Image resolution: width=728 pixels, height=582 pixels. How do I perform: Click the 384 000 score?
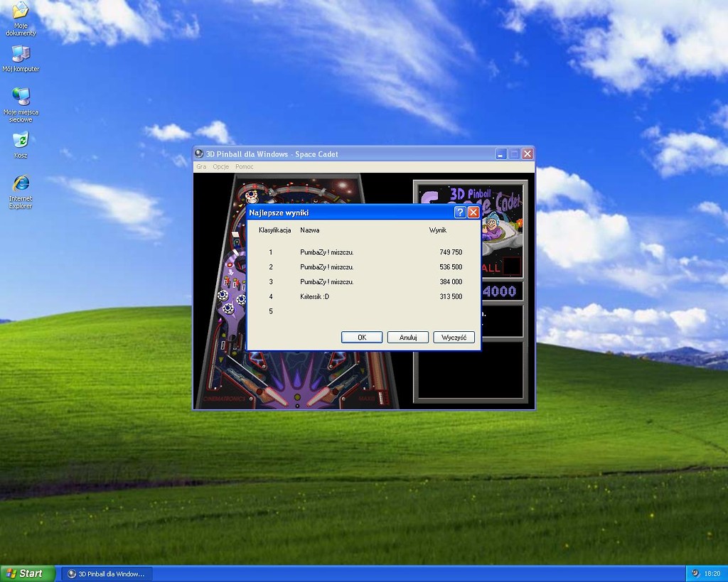pyautogui.click(x=451, y=281)
